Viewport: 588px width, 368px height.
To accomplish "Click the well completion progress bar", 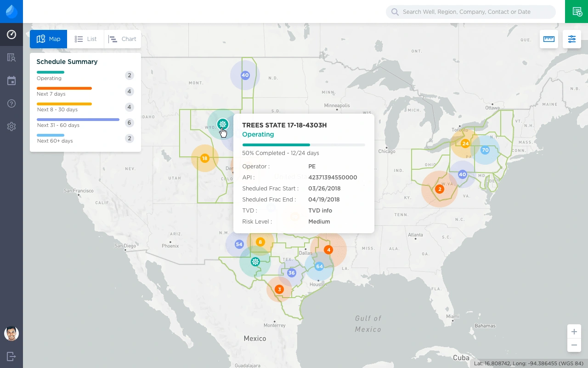I will click(304, 145).
